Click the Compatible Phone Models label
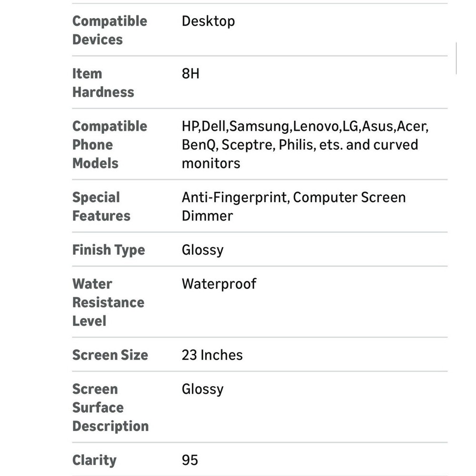This screenshot has width=476, height=476. [x=109, y=145]
